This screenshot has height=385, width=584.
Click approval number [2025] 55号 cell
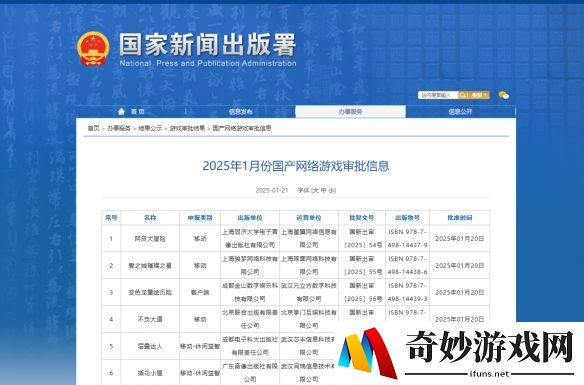point(362,265)
